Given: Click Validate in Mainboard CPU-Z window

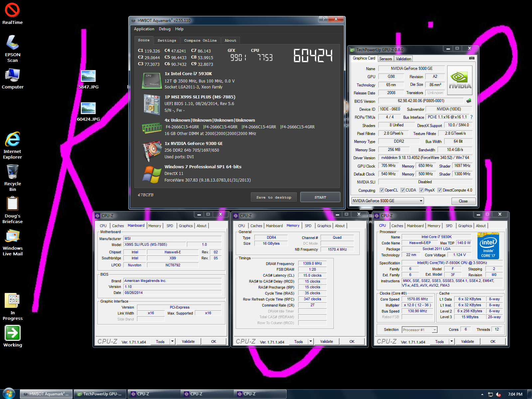Looking at the screenshot, I should 188,341.
